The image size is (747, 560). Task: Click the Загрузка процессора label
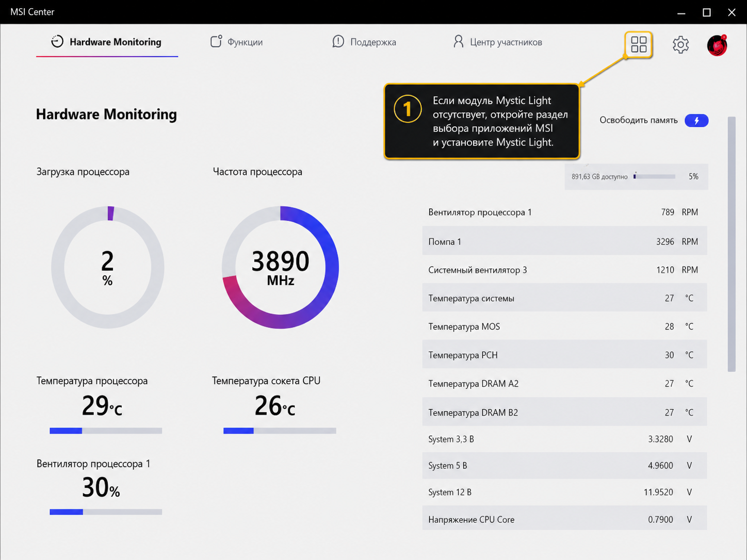(x=83, y=172)
